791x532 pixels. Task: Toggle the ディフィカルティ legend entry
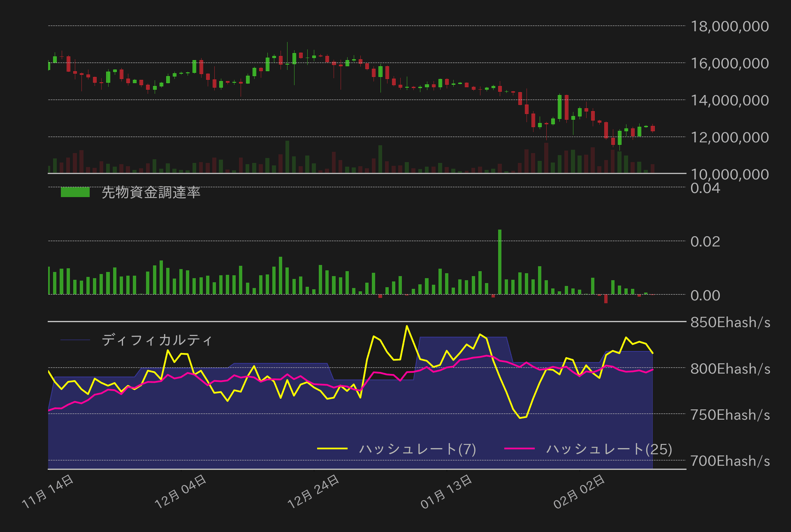(156, 340)
